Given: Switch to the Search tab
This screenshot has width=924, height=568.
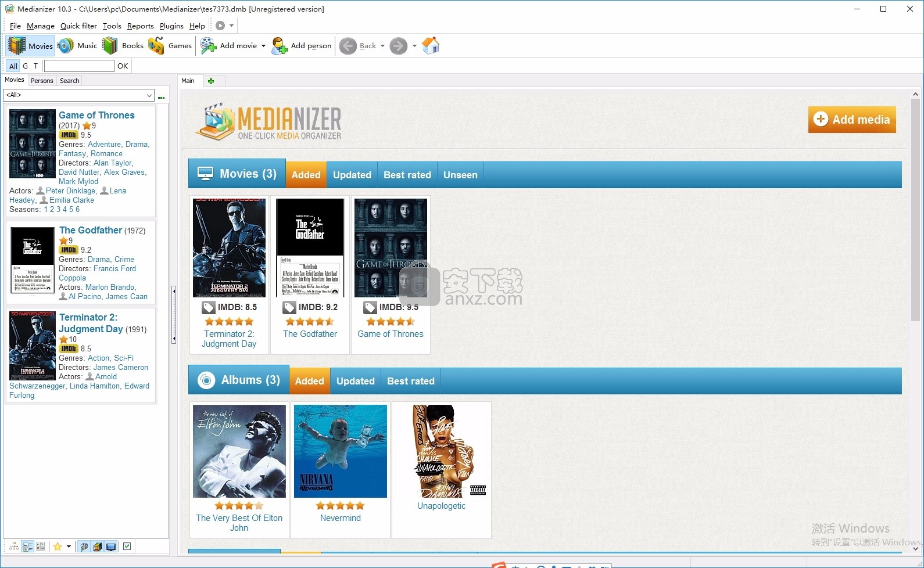Looking at the screenshot, I should coord(70,81).
